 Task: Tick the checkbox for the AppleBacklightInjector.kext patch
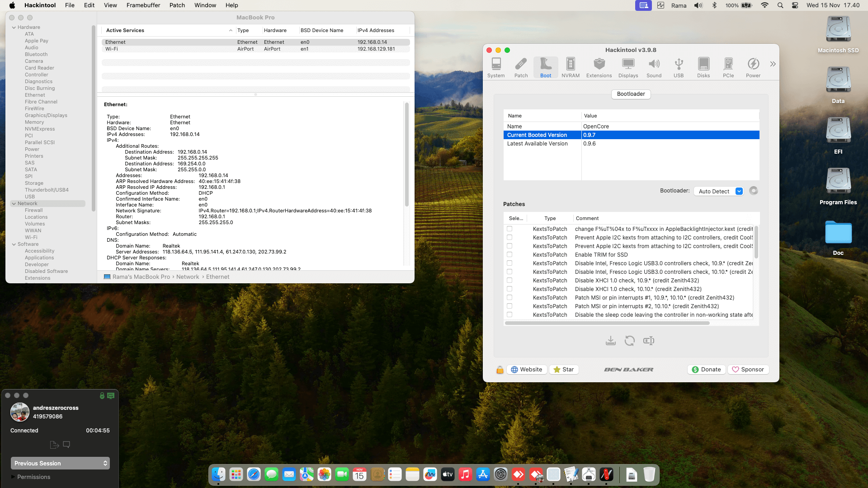[x=509, y=229]
